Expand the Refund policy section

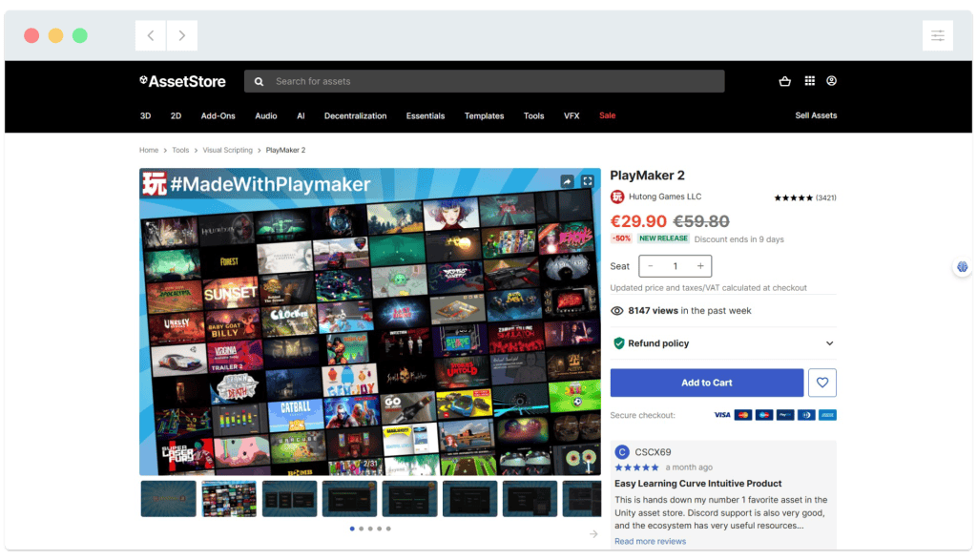click(723, 343)
